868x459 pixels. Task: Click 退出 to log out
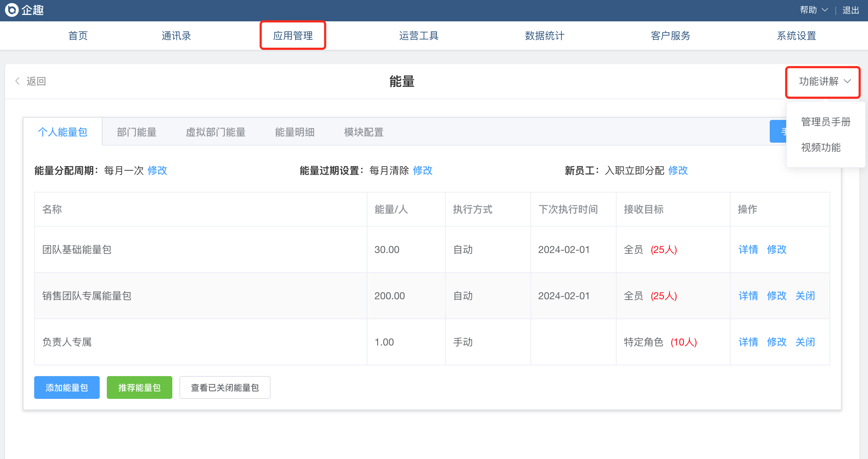click(851, 10)
